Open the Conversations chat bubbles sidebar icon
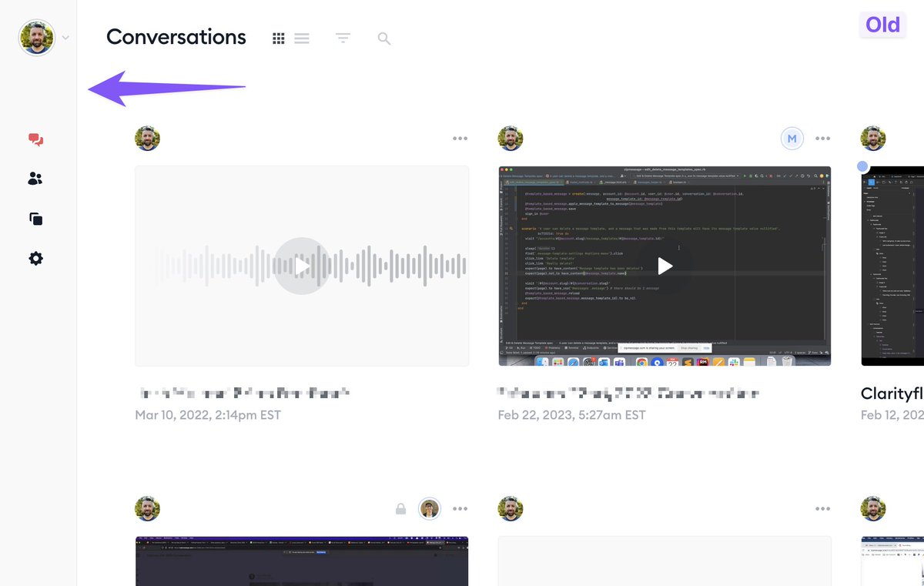The height and width of the screenshot is (586, 924). 35,139
